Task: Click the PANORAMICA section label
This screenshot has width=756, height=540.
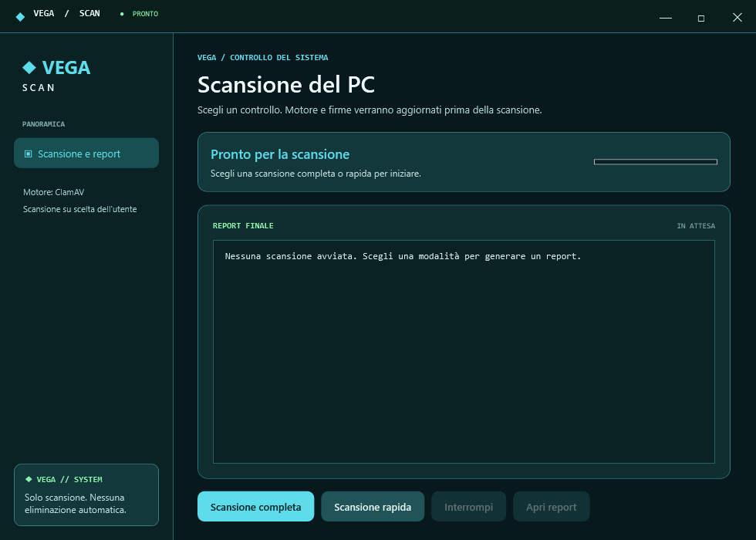Action: coord(43,124)
